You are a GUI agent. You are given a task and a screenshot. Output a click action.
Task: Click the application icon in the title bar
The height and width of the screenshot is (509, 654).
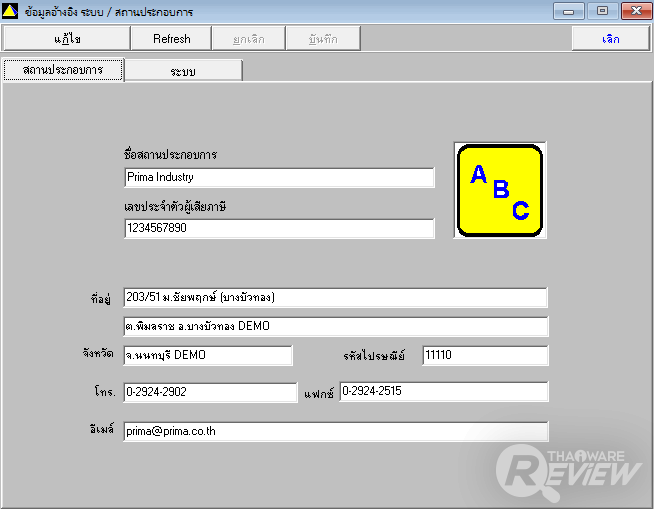coord(10,11)
